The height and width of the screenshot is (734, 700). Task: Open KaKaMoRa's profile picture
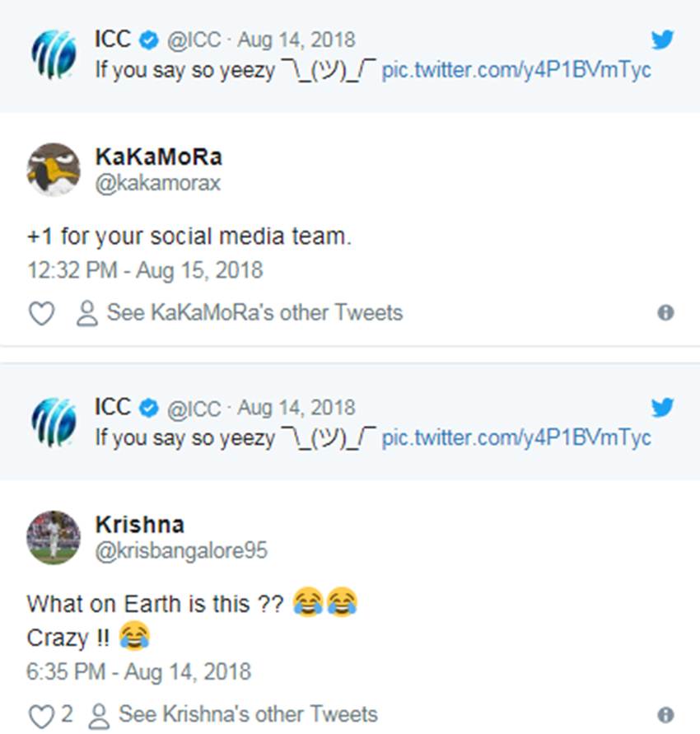pos(54,170)
